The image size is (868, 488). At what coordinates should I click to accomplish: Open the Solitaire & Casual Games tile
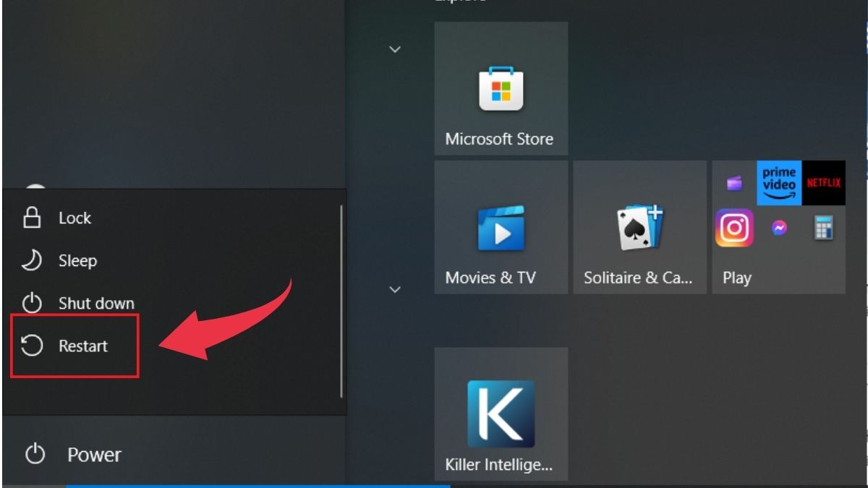[x=639, y=227]
